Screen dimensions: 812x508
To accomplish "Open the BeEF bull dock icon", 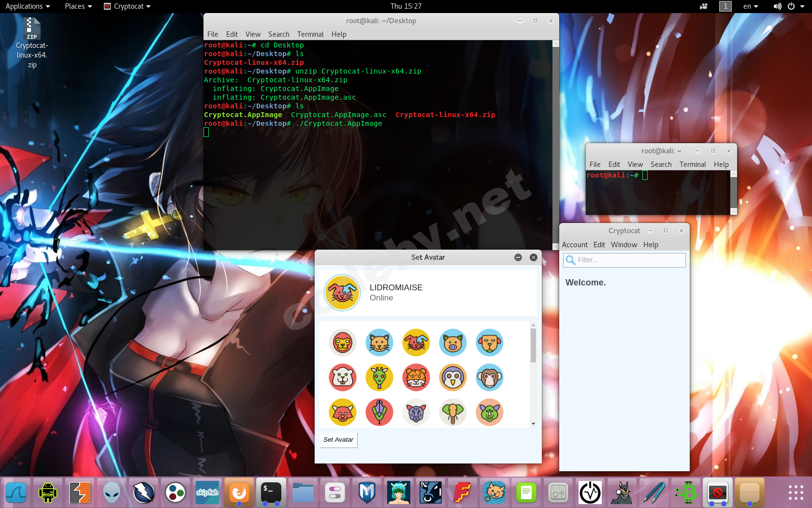I will (x=431, y=493).
